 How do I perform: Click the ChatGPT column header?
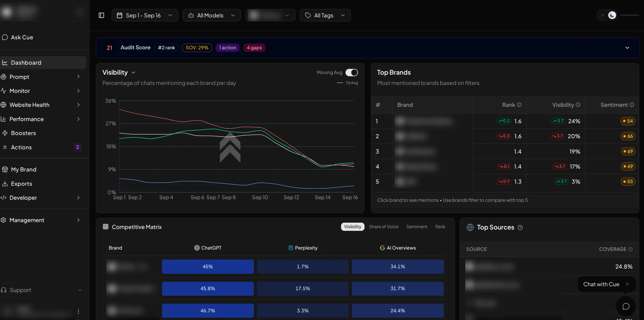coord(208,248)
